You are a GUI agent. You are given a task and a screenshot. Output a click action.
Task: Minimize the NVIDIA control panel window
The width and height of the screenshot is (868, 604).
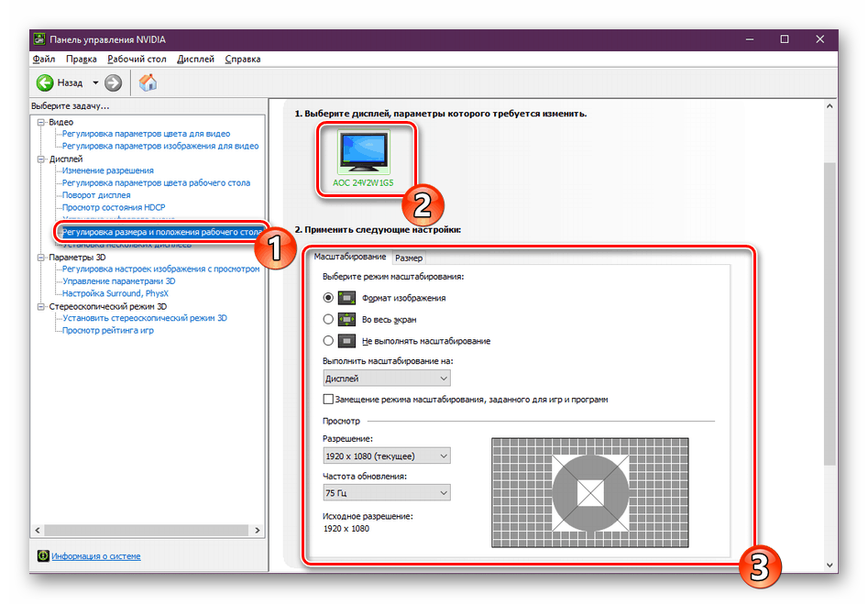[750, 39]
